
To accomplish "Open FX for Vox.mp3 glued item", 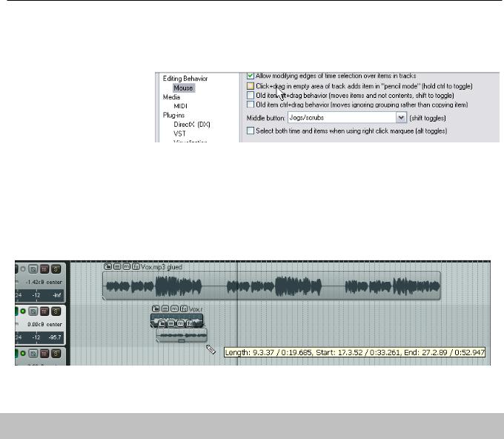I will point(136,267).
